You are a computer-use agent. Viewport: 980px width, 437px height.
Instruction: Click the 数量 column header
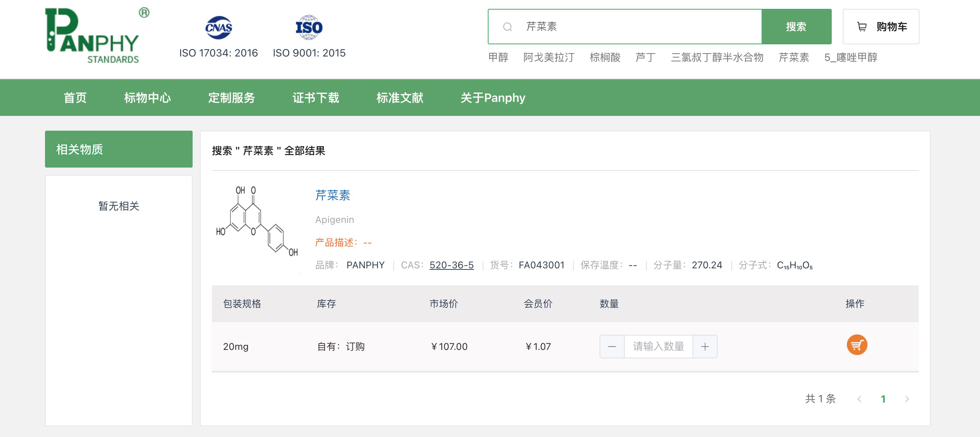pos(609,303)
